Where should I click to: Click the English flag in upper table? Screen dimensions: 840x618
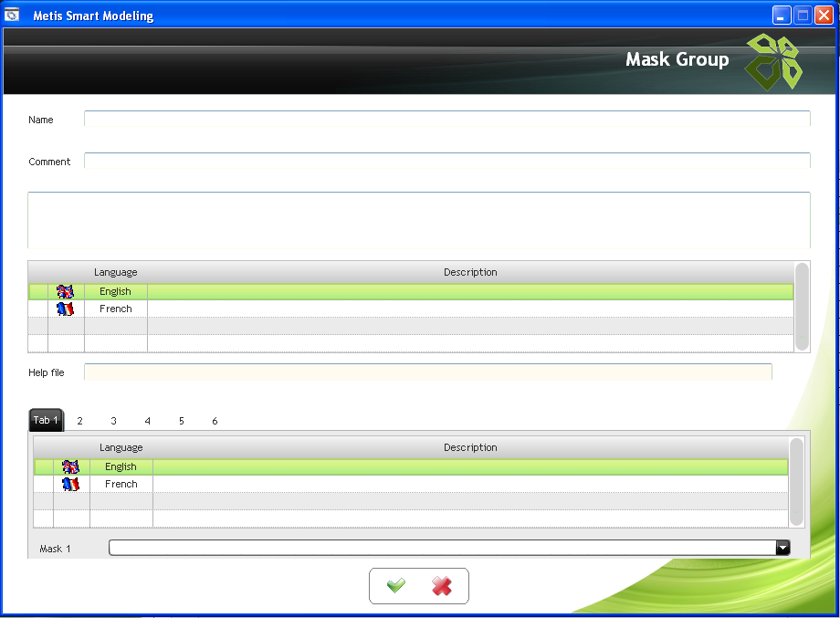click(65, 292)
